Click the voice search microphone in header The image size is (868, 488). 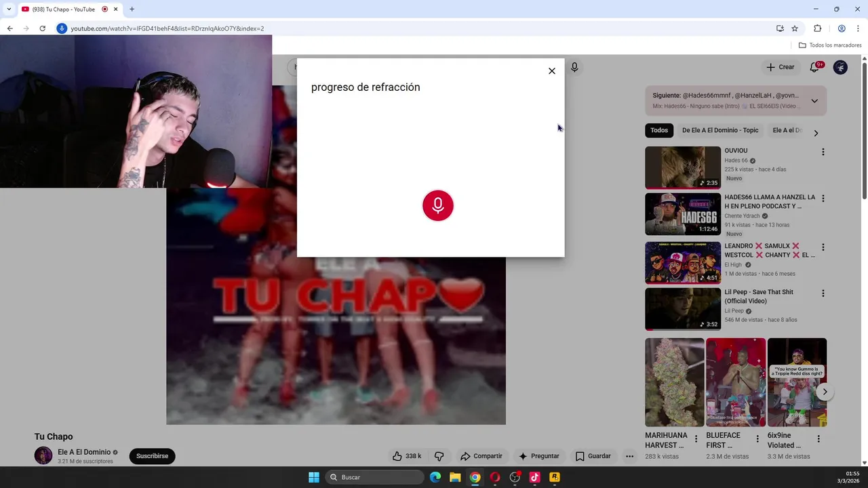(x=574, y=67)
